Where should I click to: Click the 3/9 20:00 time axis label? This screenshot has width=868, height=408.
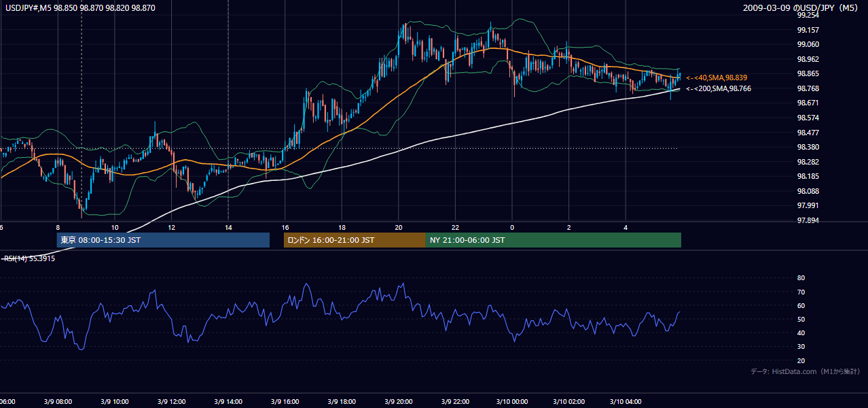[399, 402]
